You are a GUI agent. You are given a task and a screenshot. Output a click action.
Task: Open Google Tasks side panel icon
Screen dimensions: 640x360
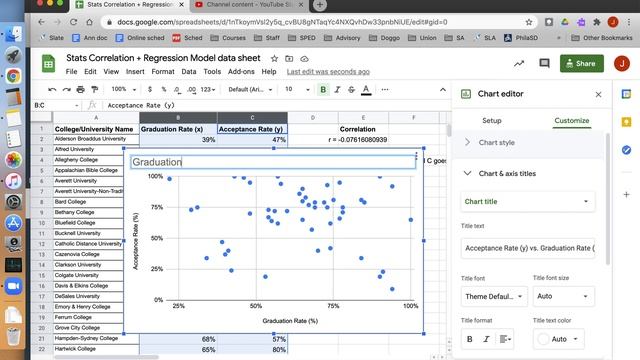(626, 150)
